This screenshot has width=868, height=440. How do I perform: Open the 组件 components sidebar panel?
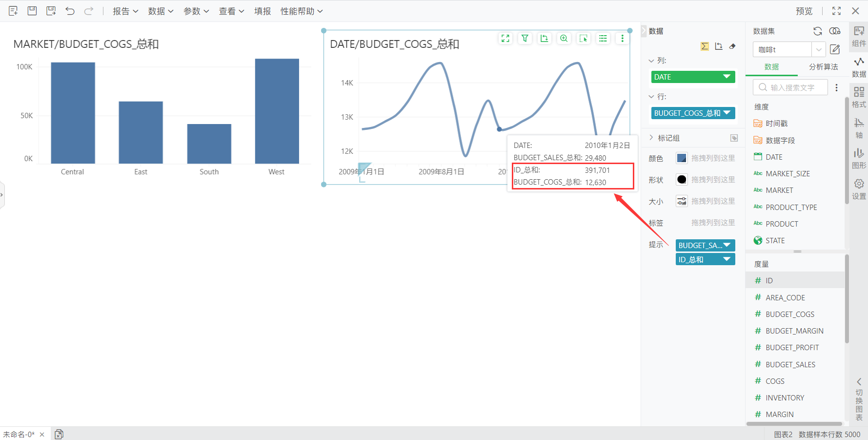tap(859, 37)
